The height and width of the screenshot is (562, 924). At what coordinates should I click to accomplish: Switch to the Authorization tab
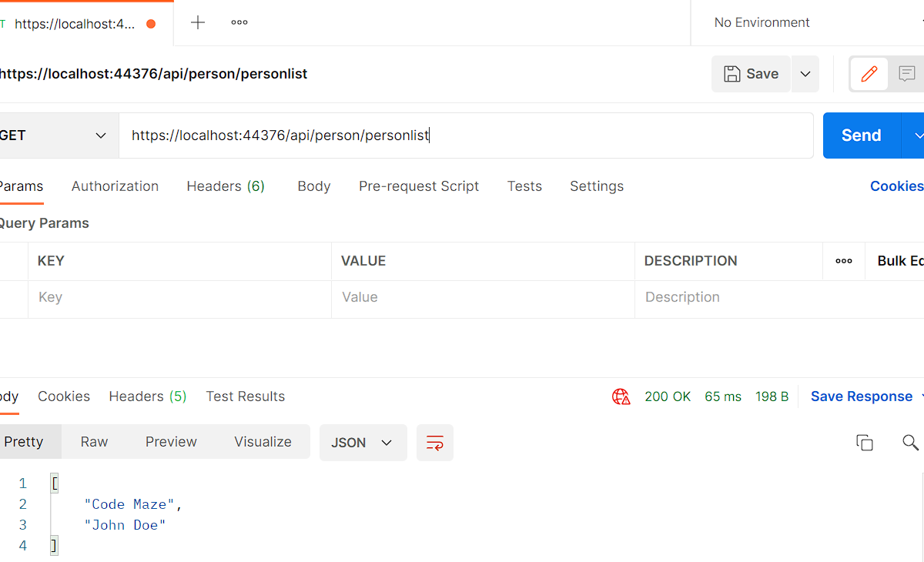[115, 186]
